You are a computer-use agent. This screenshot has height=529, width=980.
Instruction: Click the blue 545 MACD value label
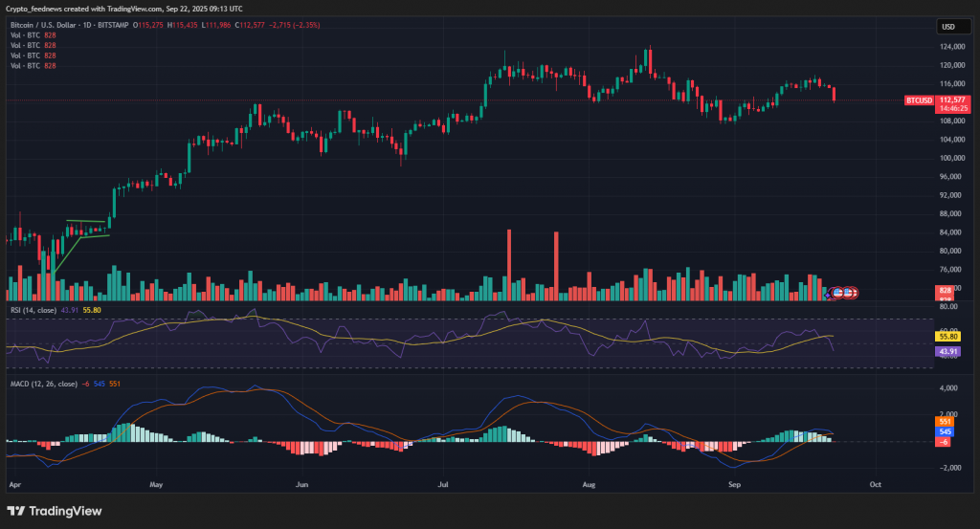[945, 431]
